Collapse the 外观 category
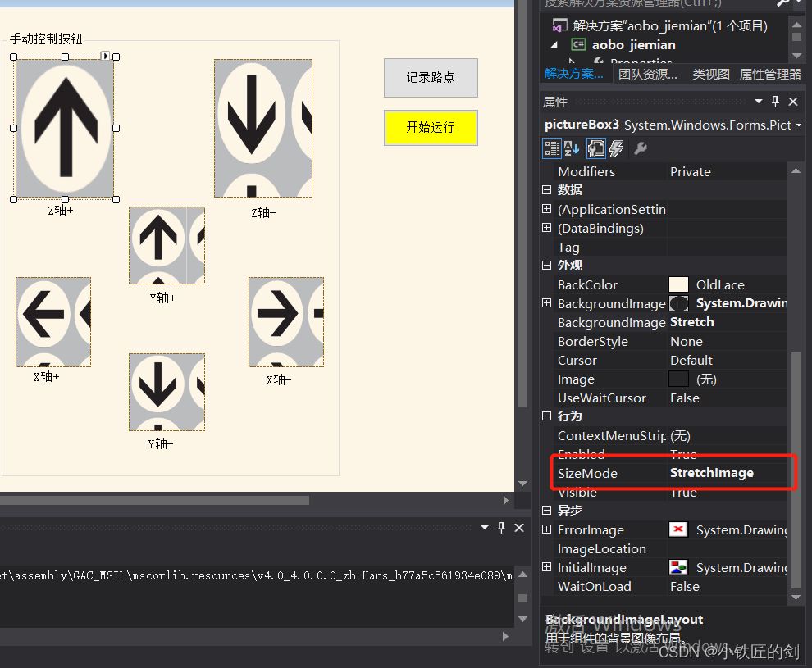Screen dimensions: 812x668 click(546, 265)
